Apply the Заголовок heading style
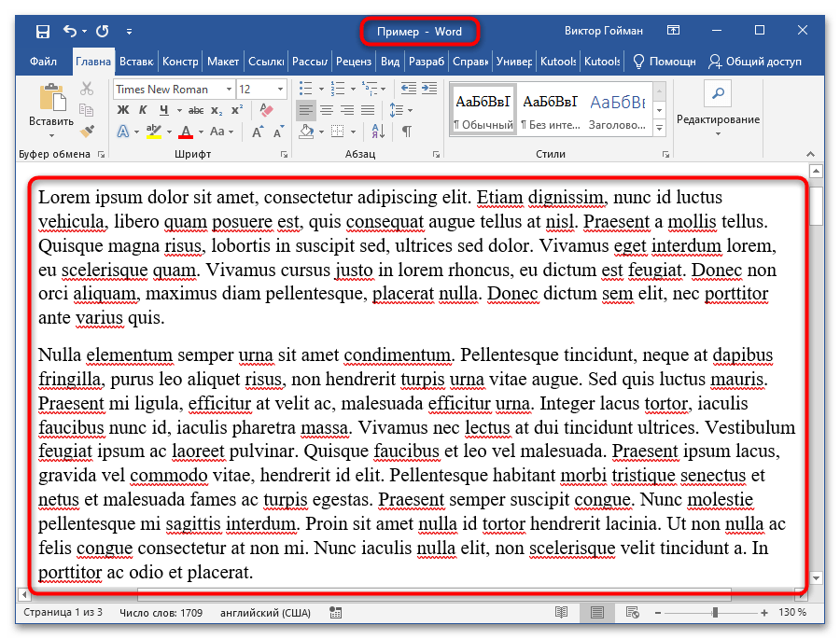 tap(618, 109)
